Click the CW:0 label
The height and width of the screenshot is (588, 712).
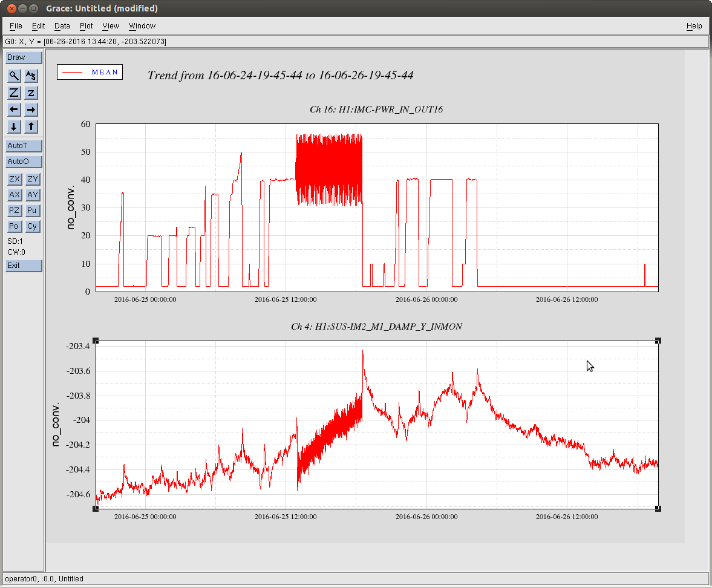click(x=16, y=252)
